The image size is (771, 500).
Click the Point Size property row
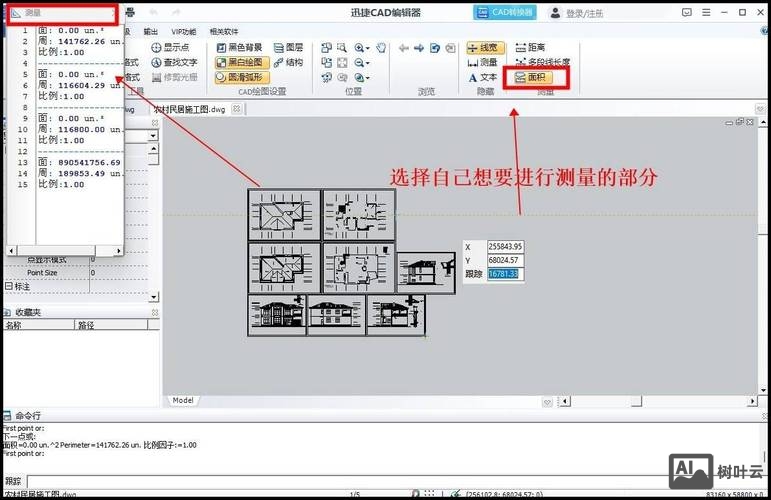(76, 272)
